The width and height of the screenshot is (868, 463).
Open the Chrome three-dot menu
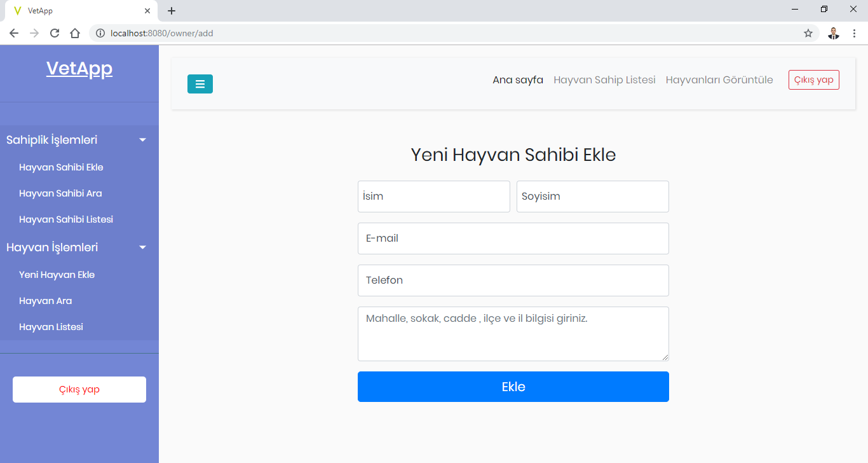coord(854,34)
